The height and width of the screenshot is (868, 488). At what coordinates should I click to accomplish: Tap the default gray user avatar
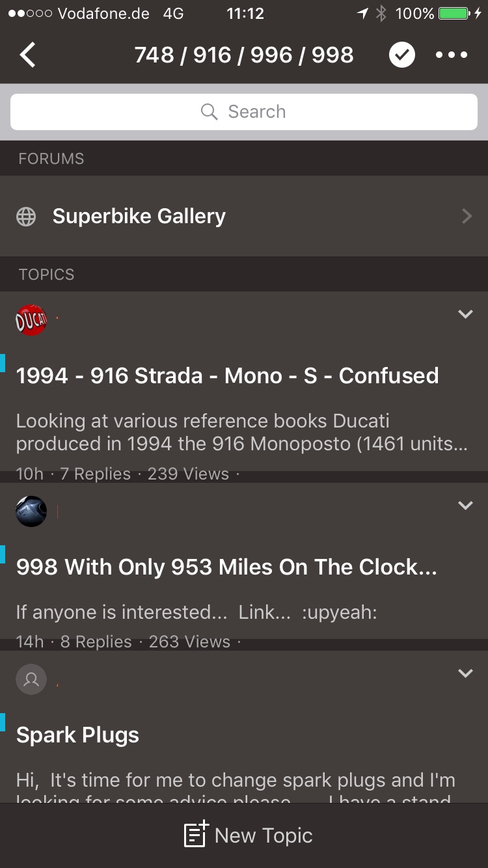click(31, 679)
